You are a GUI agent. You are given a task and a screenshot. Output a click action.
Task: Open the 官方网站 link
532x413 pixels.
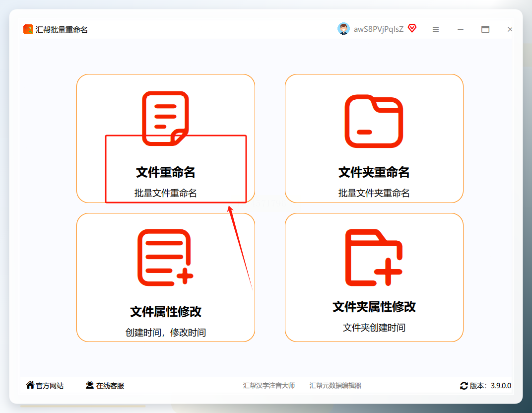pyautogui.click(x=50, y=386)
